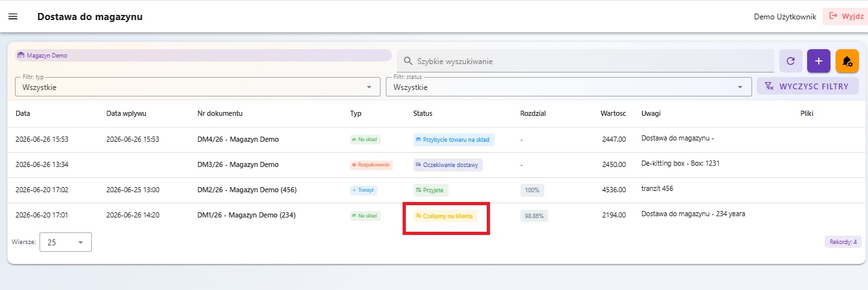Focus the Szybkie wyszukiwanie search field
This screenshot has height=290, width=868.
point(586,61)
